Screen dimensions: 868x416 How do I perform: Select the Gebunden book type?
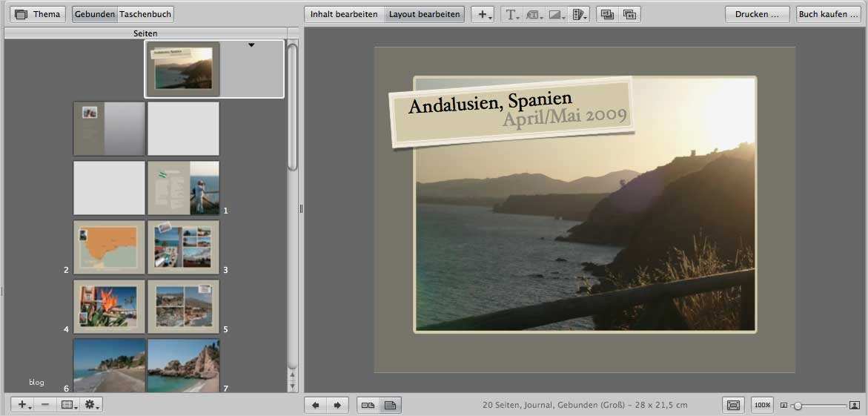[94, 14]
